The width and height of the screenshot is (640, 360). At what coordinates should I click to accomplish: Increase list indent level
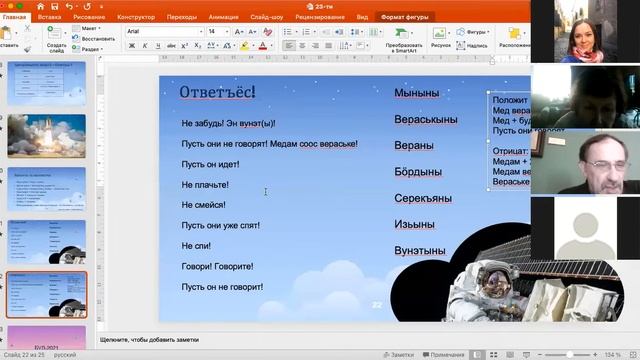pyautogui.click(x=339, y=32)
